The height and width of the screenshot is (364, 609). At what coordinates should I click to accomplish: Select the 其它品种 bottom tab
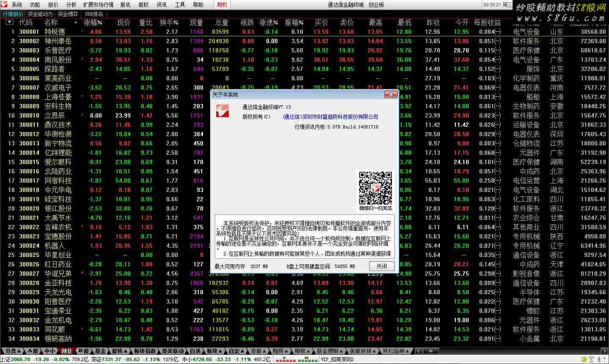click(396, 351)
